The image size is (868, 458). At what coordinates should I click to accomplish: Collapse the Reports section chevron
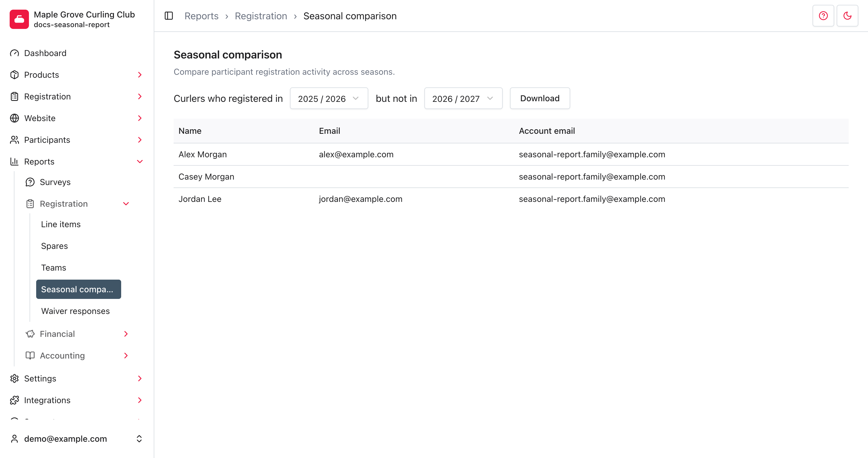(140, 162)
